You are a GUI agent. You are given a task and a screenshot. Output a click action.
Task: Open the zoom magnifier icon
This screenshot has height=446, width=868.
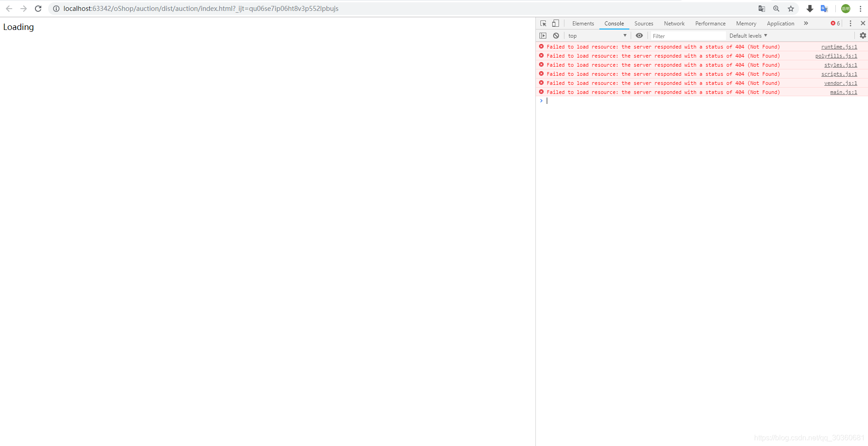[776, 9]
